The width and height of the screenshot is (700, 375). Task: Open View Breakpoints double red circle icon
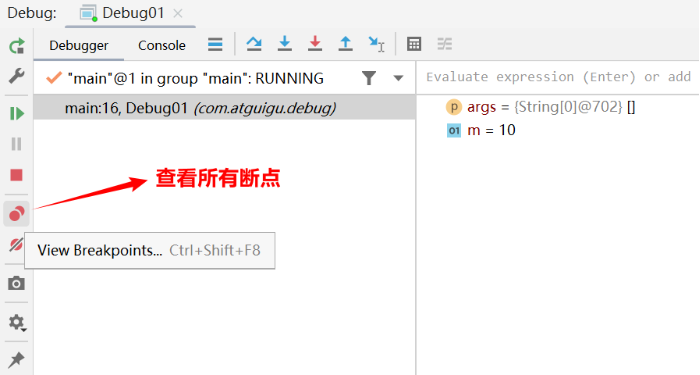(x=17, y=214)
